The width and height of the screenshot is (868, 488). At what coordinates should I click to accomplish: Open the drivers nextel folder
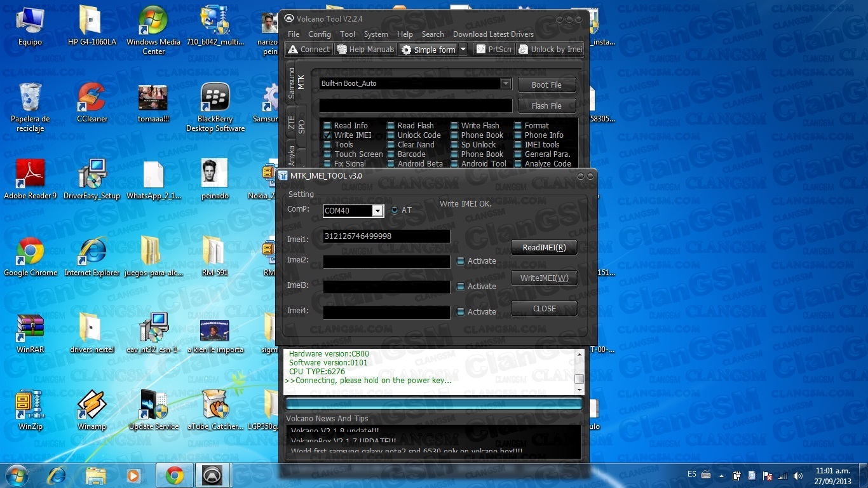point(92,334)
